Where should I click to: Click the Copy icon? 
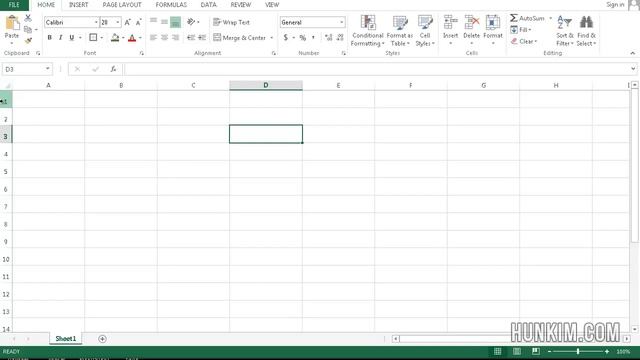tap(28, 30)
